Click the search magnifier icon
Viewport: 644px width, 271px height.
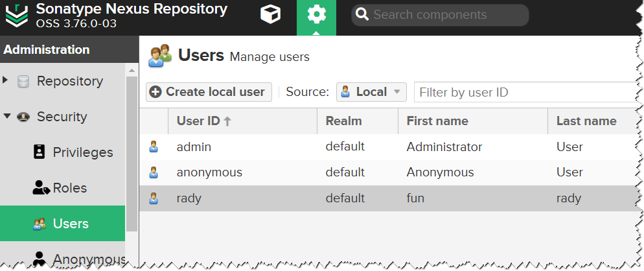362,15
